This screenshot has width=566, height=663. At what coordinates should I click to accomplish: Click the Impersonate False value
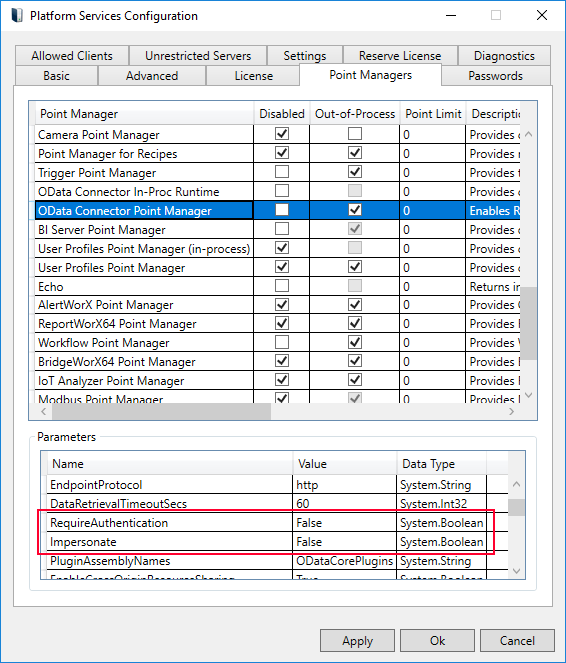point(345,542)
